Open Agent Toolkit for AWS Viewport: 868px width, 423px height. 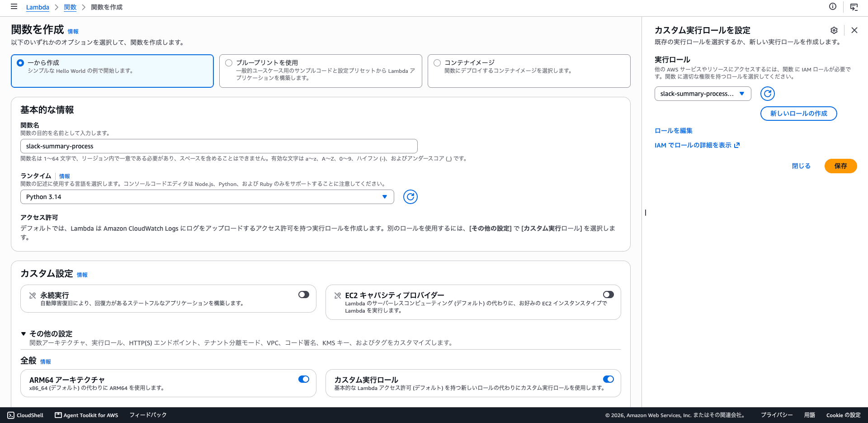86,415
